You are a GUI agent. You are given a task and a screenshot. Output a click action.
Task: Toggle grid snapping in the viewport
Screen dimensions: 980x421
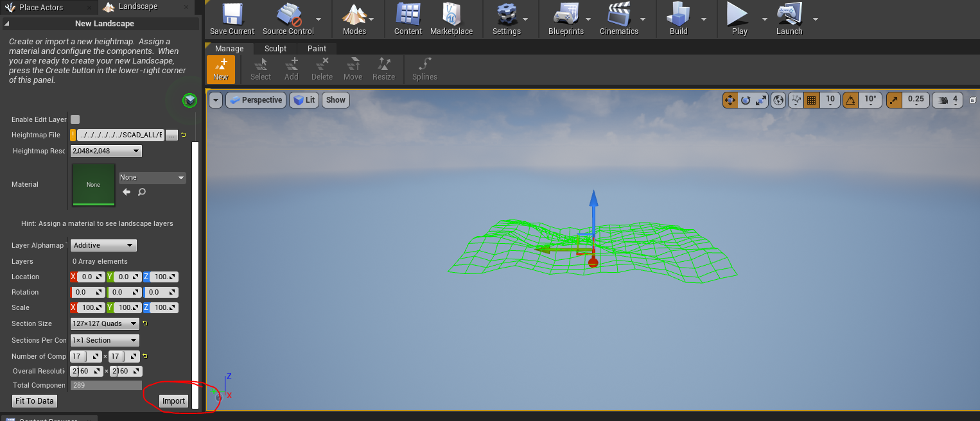(811, 99)
